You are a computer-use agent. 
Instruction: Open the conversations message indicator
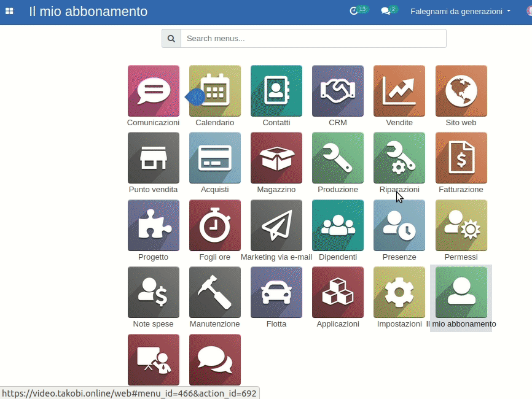389,10
